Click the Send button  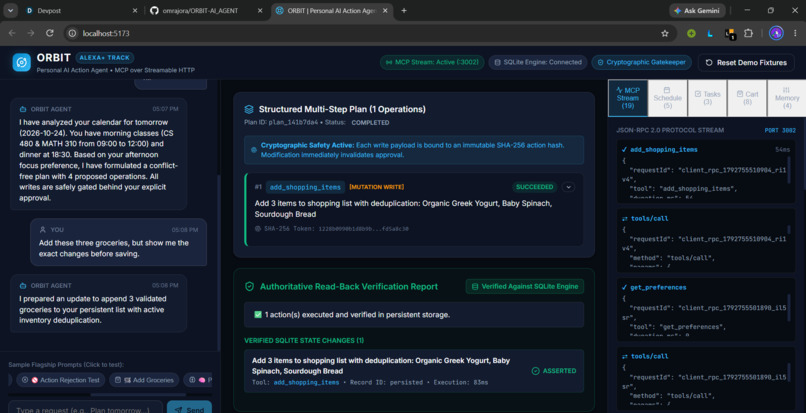pos(189,408)
